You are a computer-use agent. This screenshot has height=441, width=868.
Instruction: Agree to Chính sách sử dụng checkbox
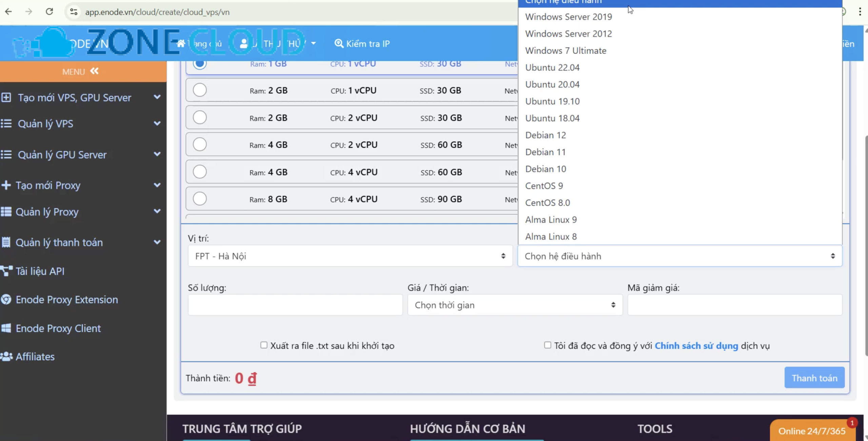coord(548,345)
